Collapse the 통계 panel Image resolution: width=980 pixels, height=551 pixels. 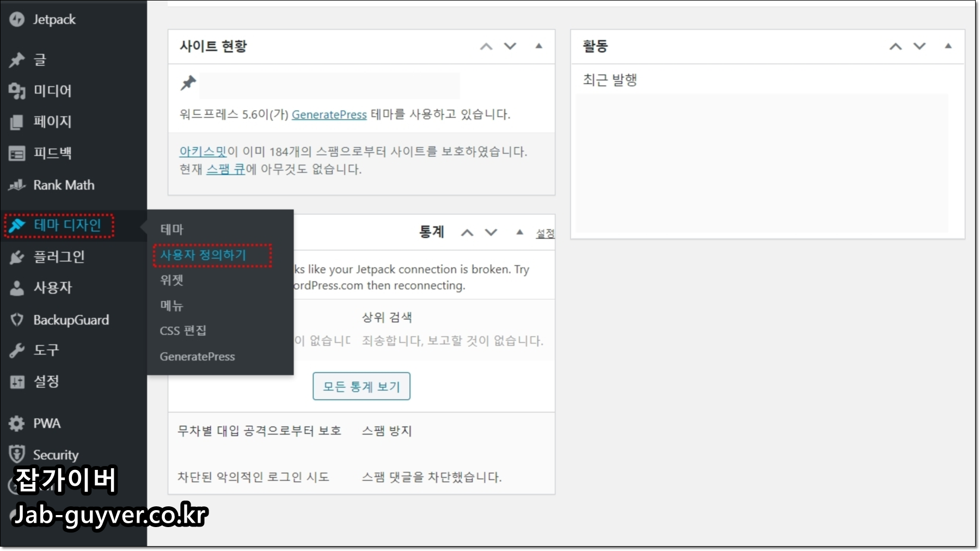pyautogui.click(x=520, y=232)
